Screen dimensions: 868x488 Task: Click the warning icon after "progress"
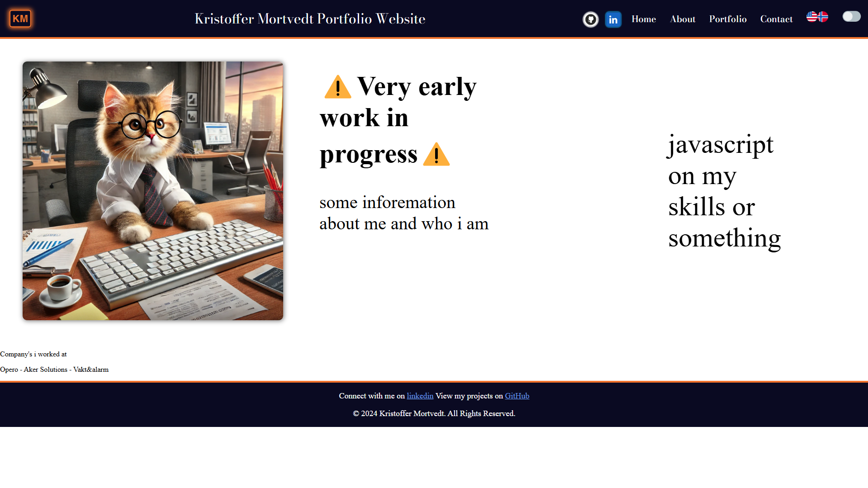tap(436, 155)
